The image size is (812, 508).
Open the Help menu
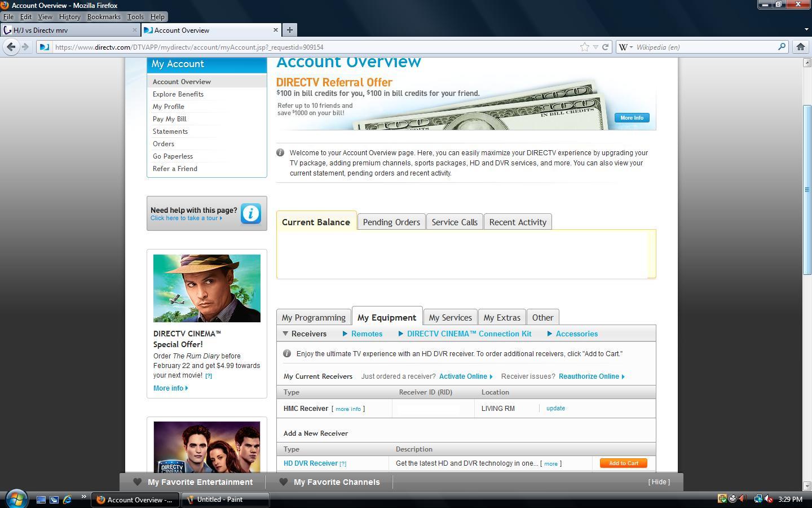click(x=157, y=17)
